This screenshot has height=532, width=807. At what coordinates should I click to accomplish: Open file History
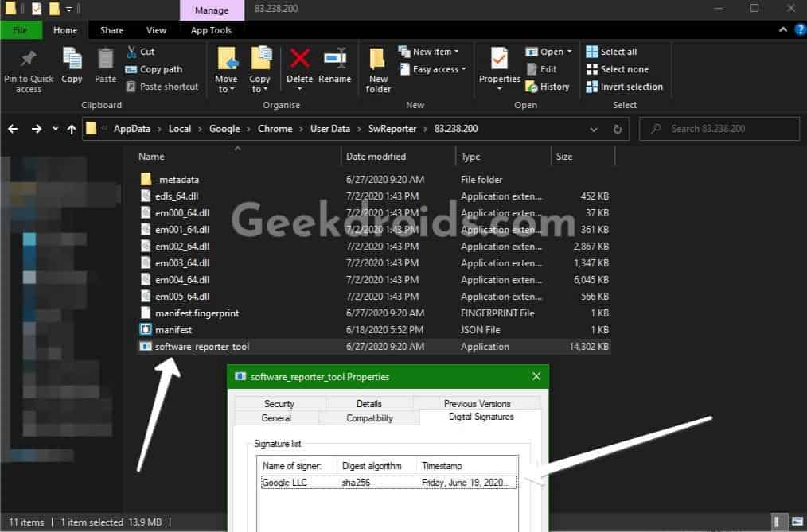pyautogui.click(x=547, y=87)
